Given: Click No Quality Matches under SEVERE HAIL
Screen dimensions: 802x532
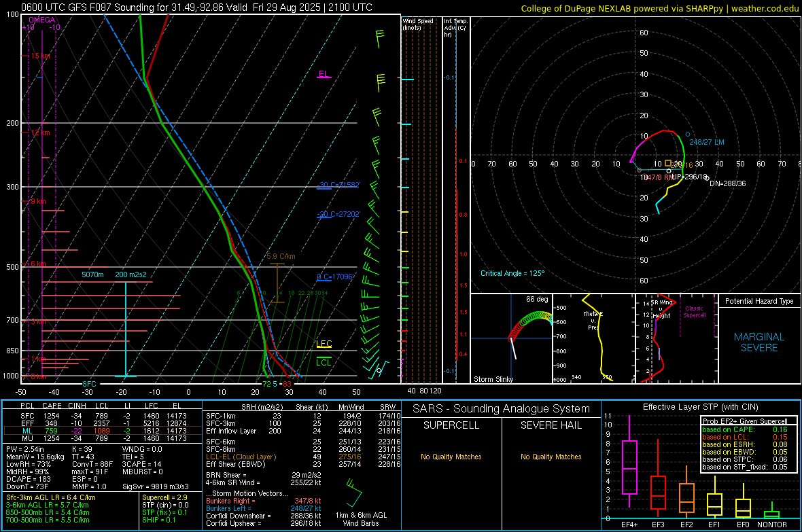Looking at the screenshot, I should click(551, 457).
